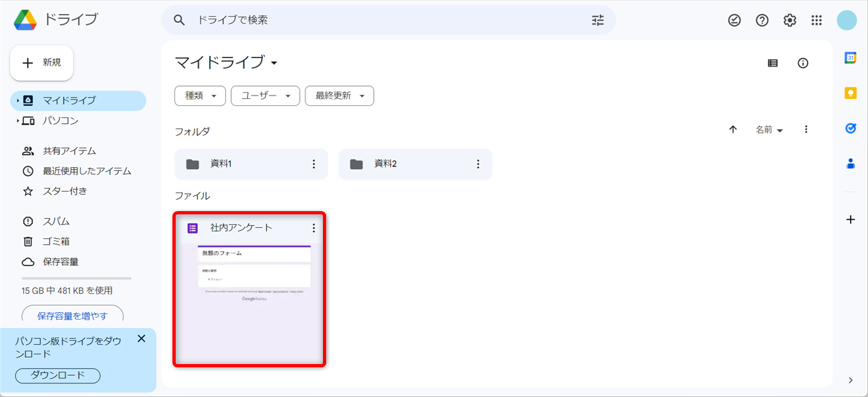Open the Drive settings gear
This screenshot has width=868, height=397.
[x=789, y=20]
